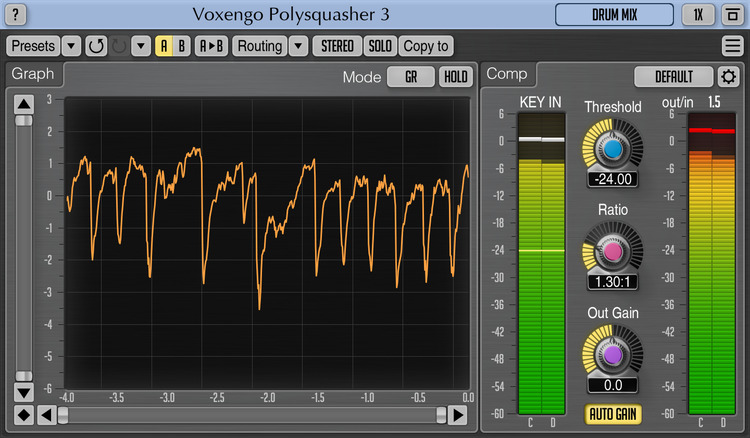Open the help question mark button
This screenshot has height=438, width=750.
click(15, 14)
